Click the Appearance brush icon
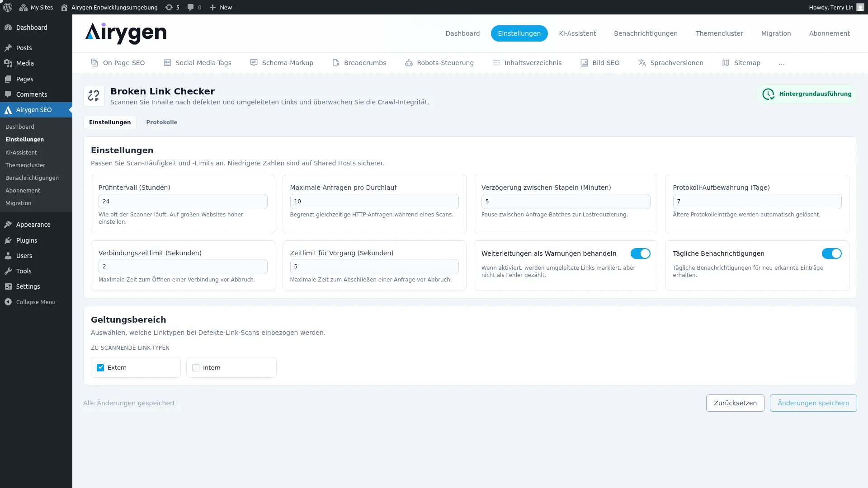Image resolution: width=868 pixels, height=488 pixels. pyautogui.click(x=8, y=225)
